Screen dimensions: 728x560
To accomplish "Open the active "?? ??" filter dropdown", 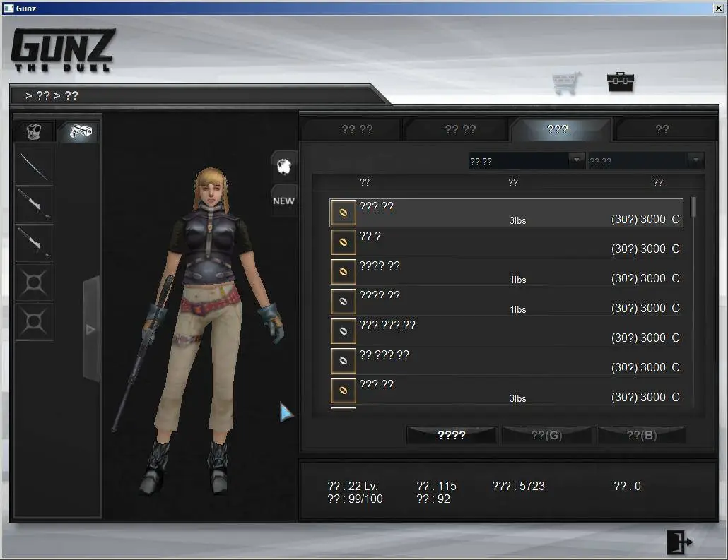I will (x=527, y=161).
